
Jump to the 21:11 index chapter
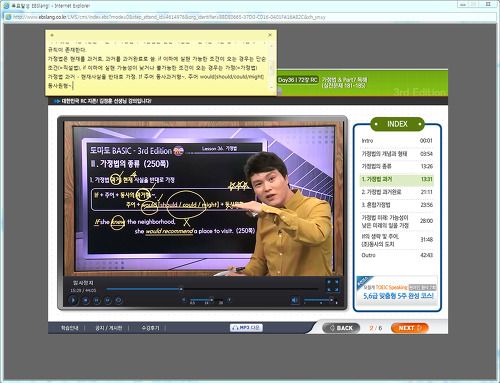click(x=397, y=192)
